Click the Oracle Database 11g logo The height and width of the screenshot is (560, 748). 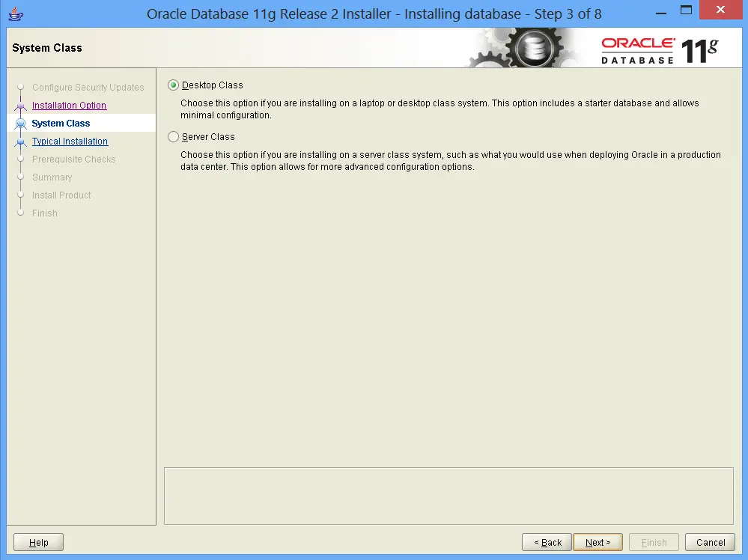click(659, 49)
